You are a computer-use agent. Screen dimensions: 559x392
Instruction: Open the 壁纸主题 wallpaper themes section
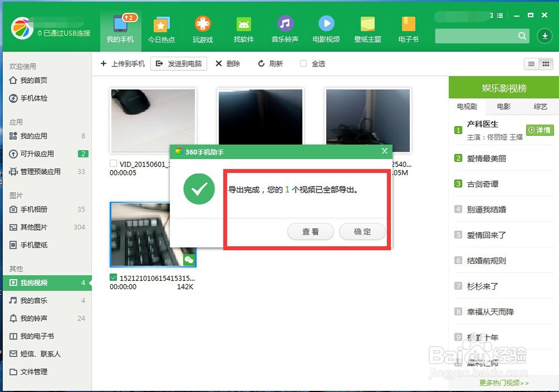[x=367, y=28]
